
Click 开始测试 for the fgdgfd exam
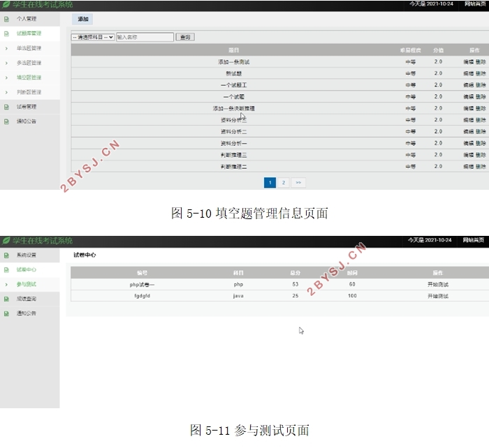coord(438,296)
